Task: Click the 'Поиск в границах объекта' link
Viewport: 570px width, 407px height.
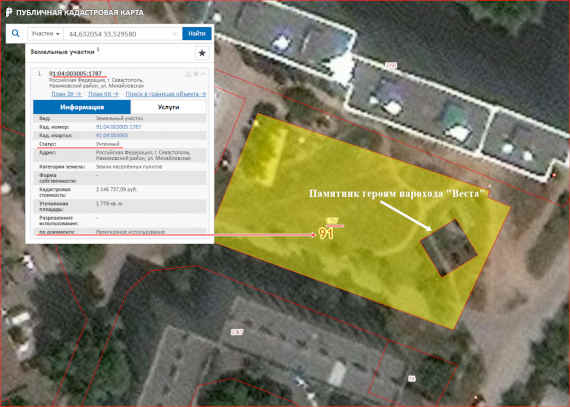Action: pyautogui.click(x=166, y=94)
